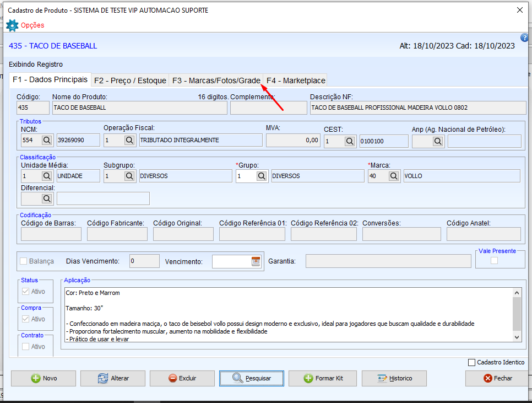532x403 pixels.
Task: Click the Excluir button
Action: 182,378
